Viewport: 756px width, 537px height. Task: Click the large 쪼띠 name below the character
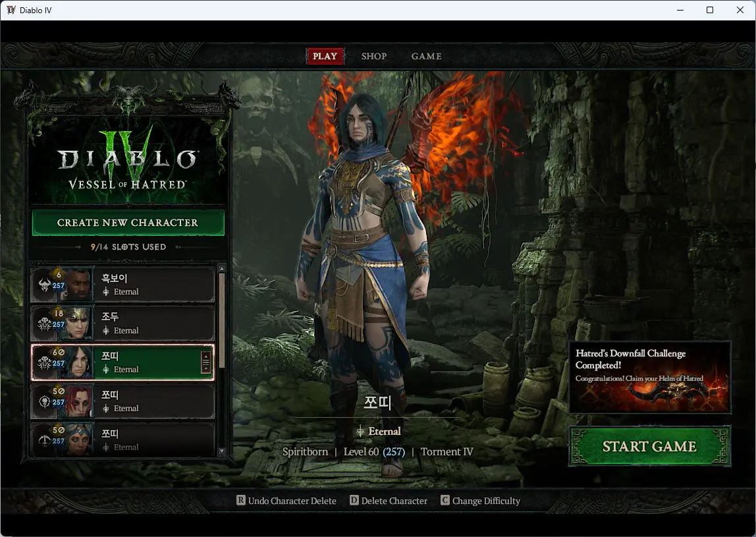(x=377, y=402)
